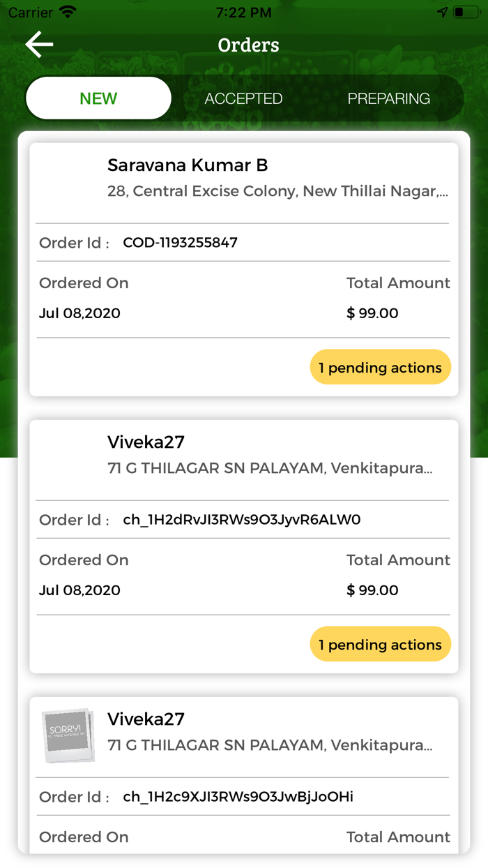This screenshot has height=868, width=488.
Task: Tap '1 pending actions' on Viveka27's order
Action: 380,644
